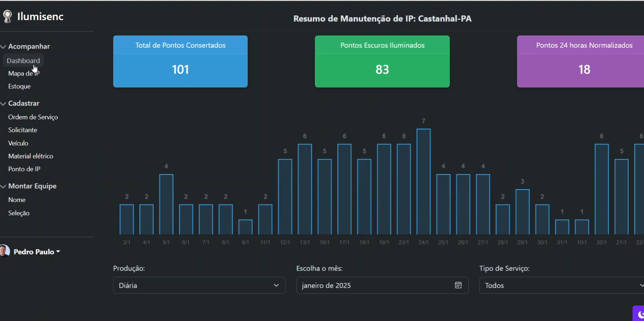This screenshot has height=321, width=644.
Task: Open Ponto de IP registration
Action: (24, 169)
